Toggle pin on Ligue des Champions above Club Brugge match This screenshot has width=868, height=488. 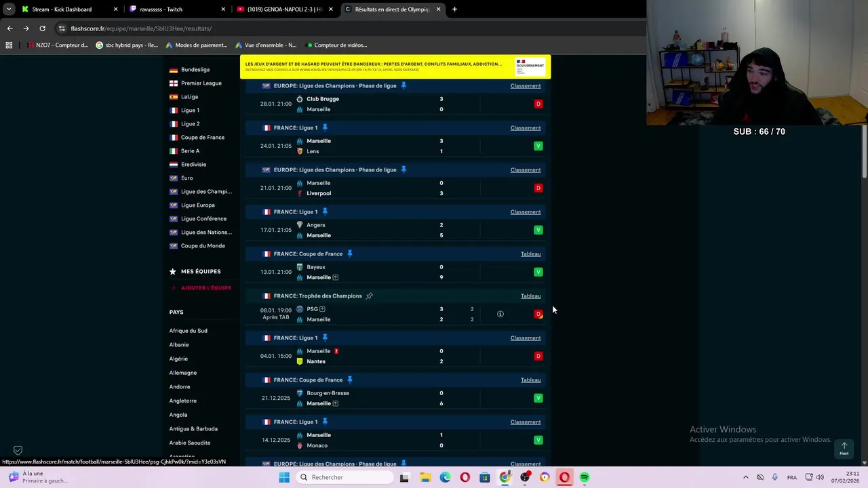[x=403, y=85]
